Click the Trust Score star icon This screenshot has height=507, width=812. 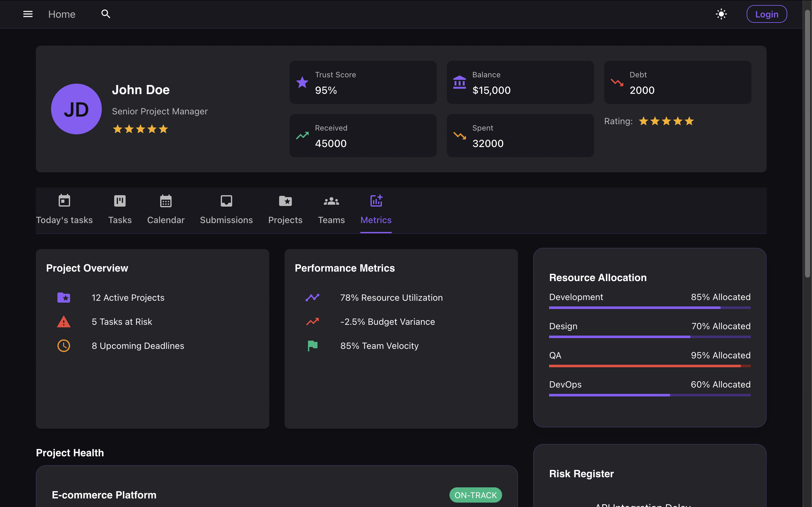click(302, 82)
